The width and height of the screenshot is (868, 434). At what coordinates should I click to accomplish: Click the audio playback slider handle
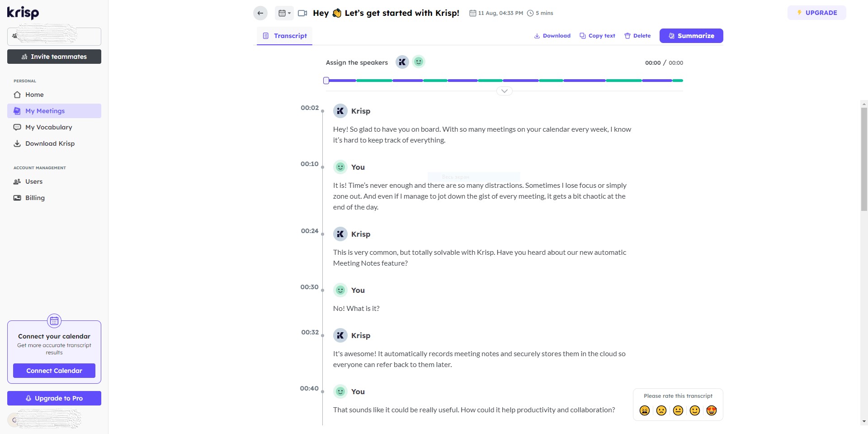click(326, 81)
